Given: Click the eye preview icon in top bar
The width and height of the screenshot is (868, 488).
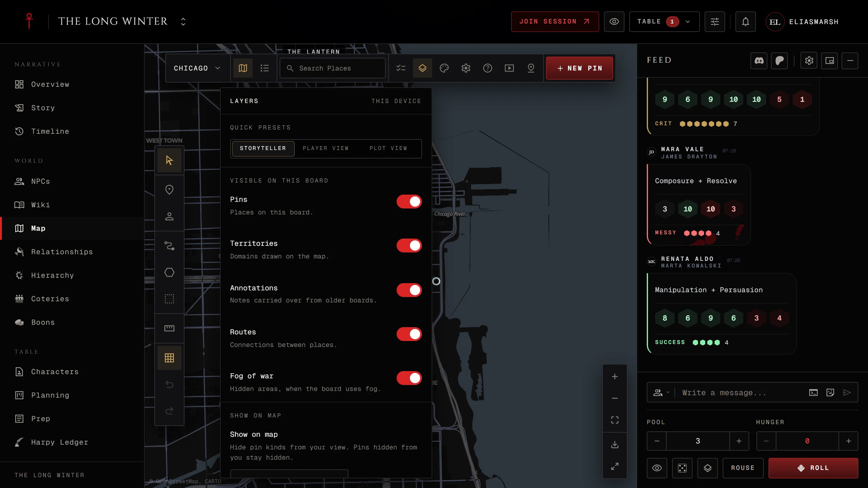Looking at the screenshot, I should pyautogui.click(x=614, y=22).
